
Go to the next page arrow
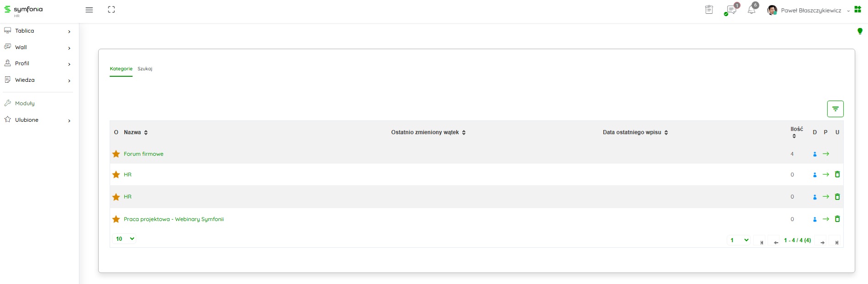(x=823, y=243)
